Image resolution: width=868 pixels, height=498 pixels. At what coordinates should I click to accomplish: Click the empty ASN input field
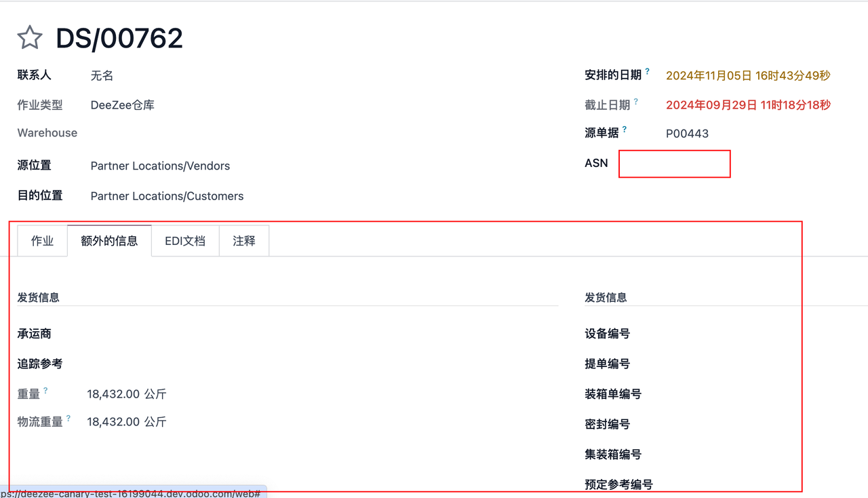[x=674, y=164]
